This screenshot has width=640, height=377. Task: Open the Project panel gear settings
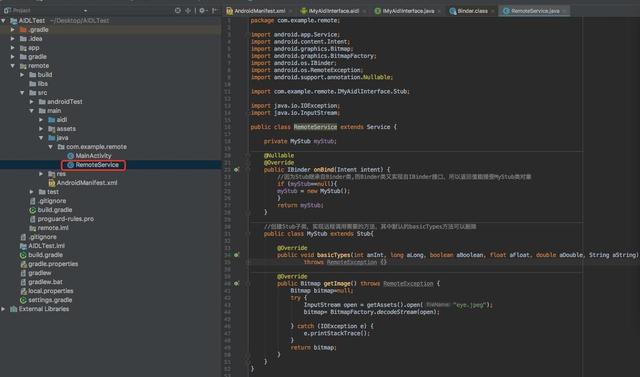coord(202,11)
